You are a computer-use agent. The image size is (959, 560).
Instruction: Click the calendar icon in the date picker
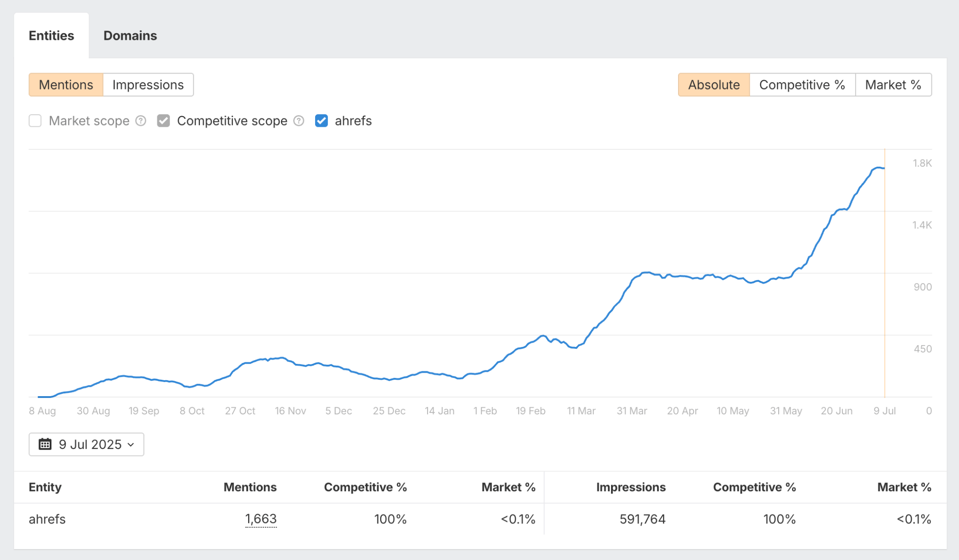click(x=45, y=444)
